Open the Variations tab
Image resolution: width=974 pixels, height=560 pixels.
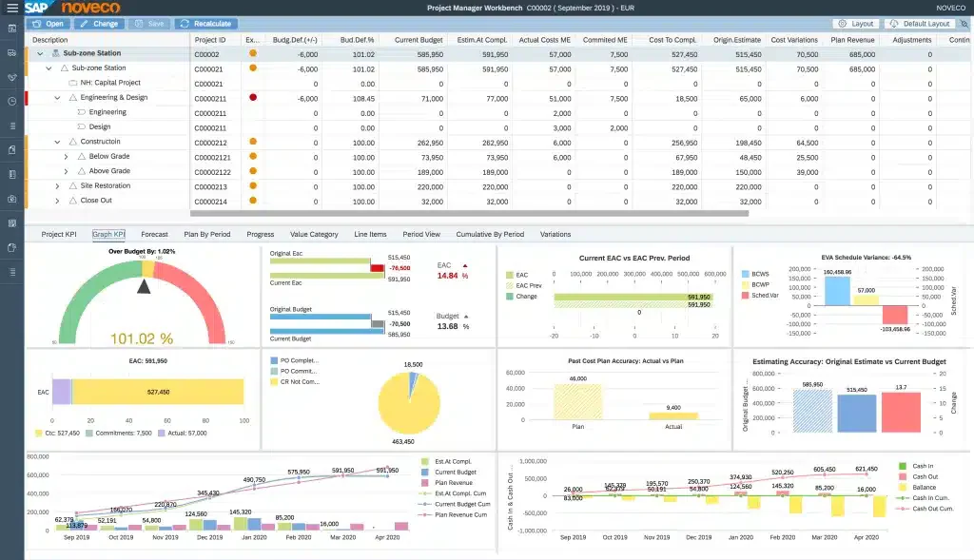pyautogui.click(x=555, y=234)
